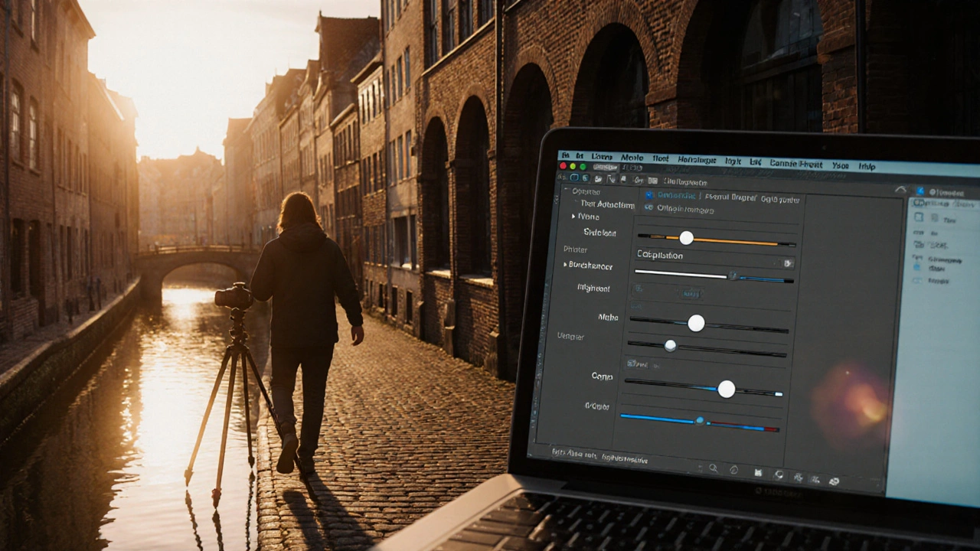Click the orange slider's white handle
Image resolution: width=980 pixels, height=551 pixels.
[x=686, y=238]
